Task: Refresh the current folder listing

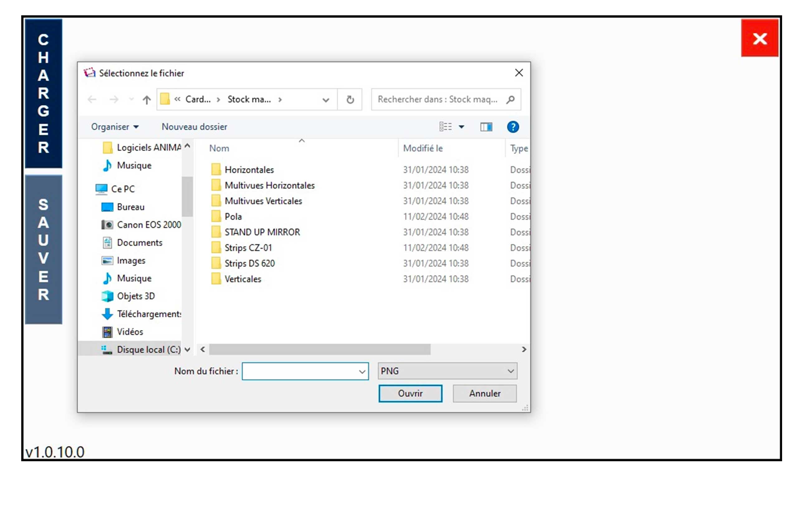Action: pyautogui.click(x=350, y=100)
